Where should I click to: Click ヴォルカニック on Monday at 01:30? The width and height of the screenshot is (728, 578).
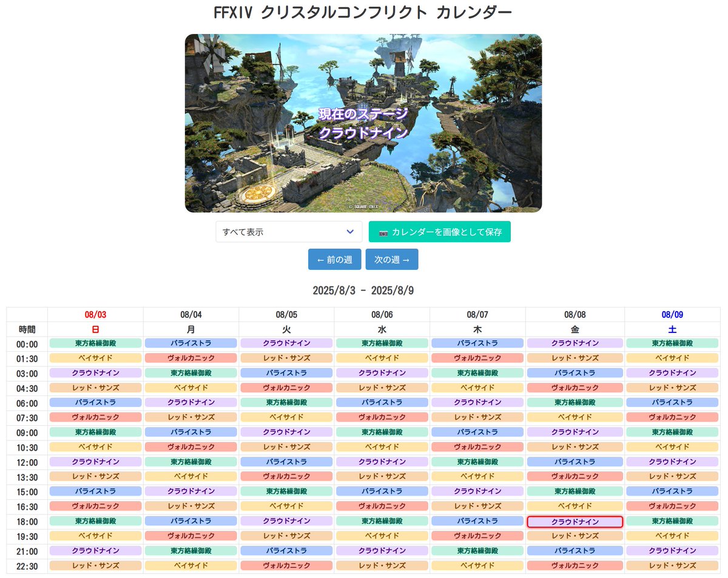[191, 358]
